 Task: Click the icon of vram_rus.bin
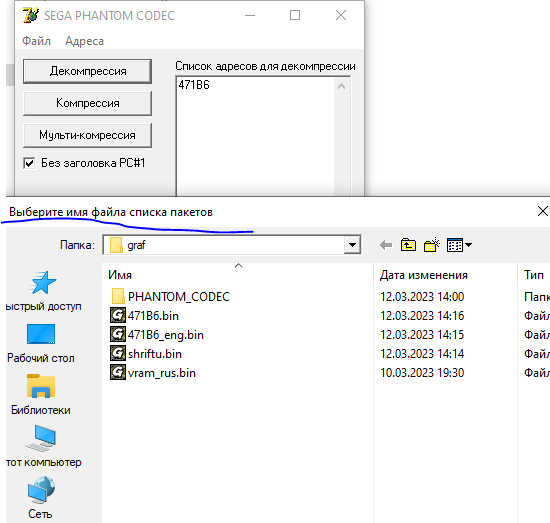click(x=118, y=372)
